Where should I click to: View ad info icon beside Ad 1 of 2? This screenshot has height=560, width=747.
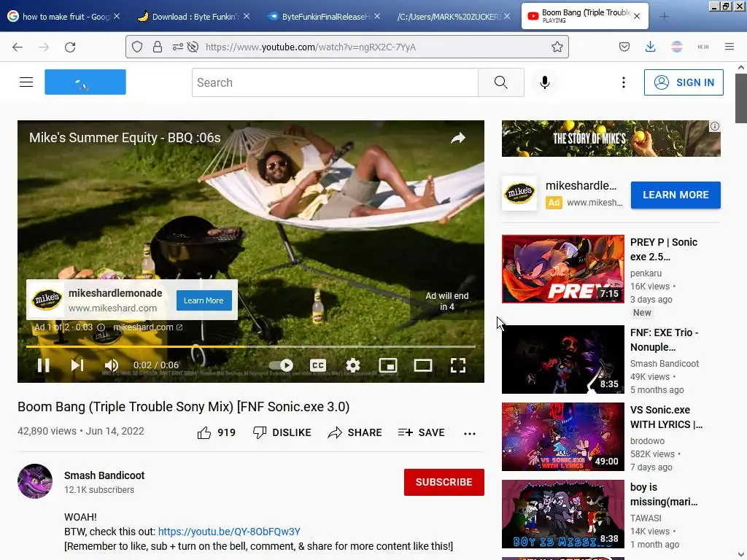click(x=101, y=327)
